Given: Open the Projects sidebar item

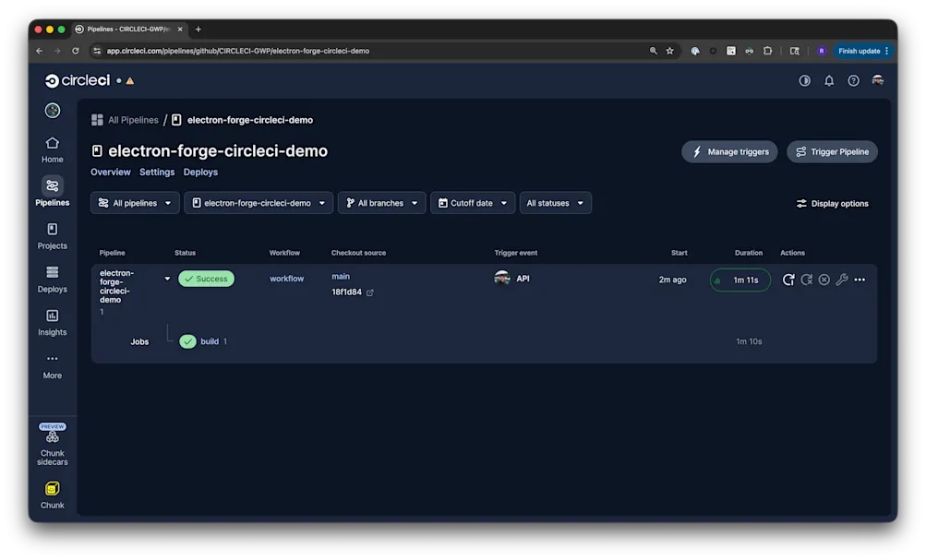Looking at the screenshot, I should pos(52,236).
